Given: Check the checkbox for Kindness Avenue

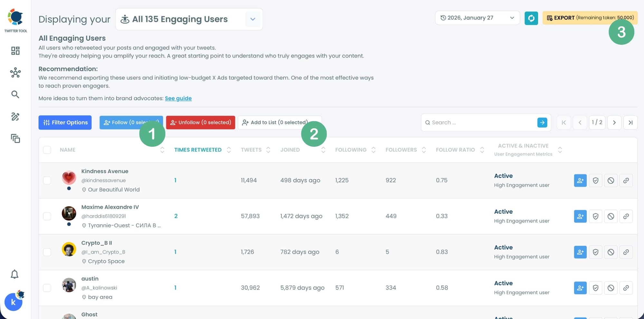Looking at the screenshot, I should [47, 180].
